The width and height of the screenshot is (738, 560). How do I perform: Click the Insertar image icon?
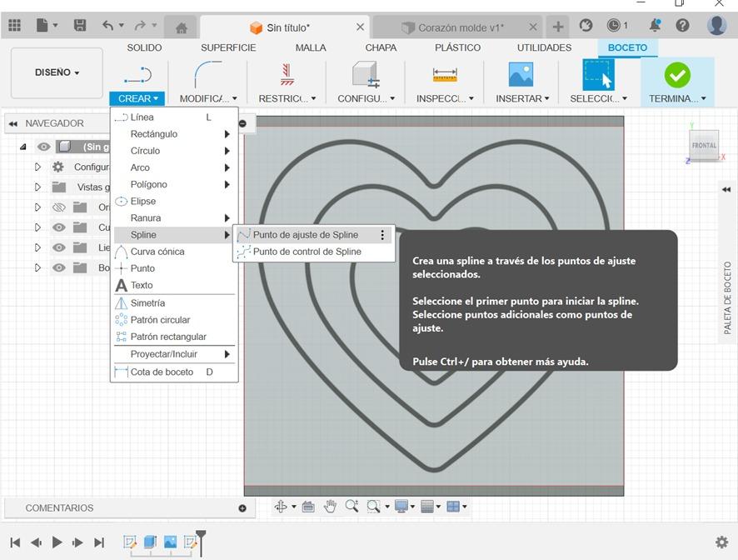[521, 75]
